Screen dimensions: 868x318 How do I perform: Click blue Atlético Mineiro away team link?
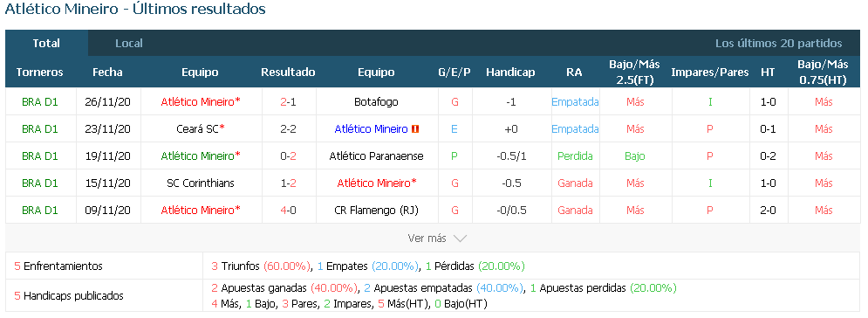click(371, 129)
